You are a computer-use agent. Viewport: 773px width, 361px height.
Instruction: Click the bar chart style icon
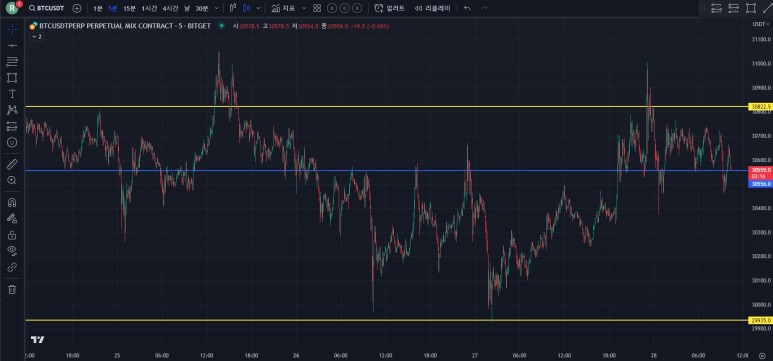click(x=233, y=8)
